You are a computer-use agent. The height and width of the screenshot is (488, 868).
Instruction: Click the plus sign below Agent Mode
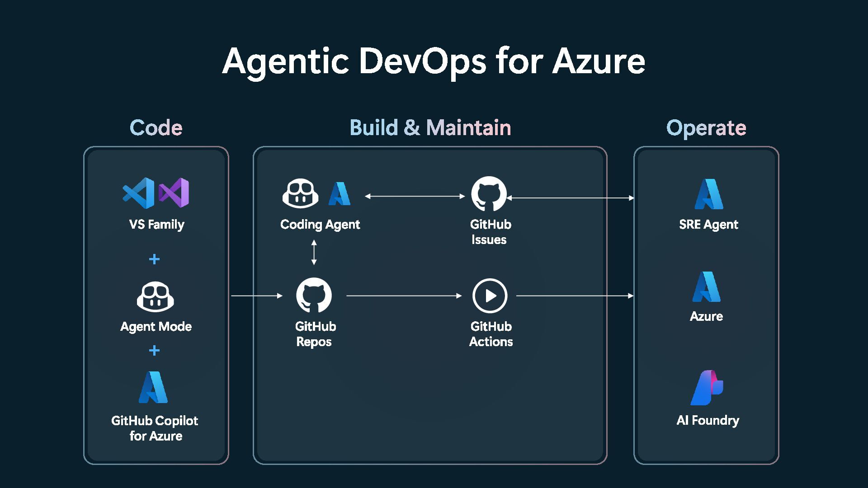154,350
